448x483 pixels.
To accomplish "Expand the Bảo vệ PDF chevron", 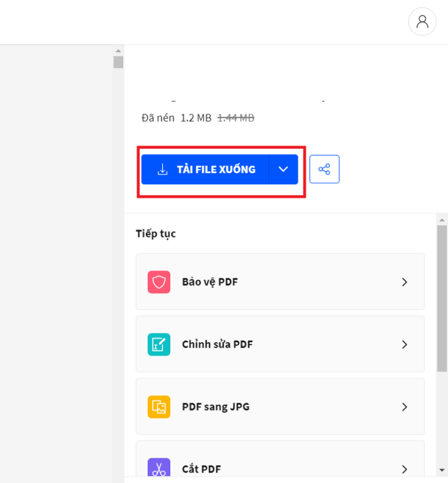I will click(x=405, y=282).
